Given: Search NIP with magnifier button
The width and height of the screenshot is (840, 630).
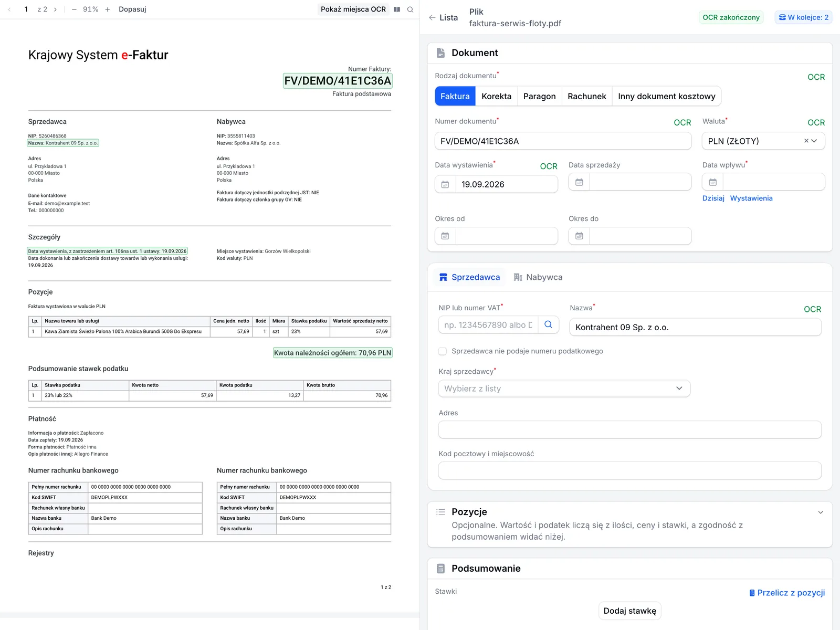Looking at the screenshot, I should coord(548,324).
